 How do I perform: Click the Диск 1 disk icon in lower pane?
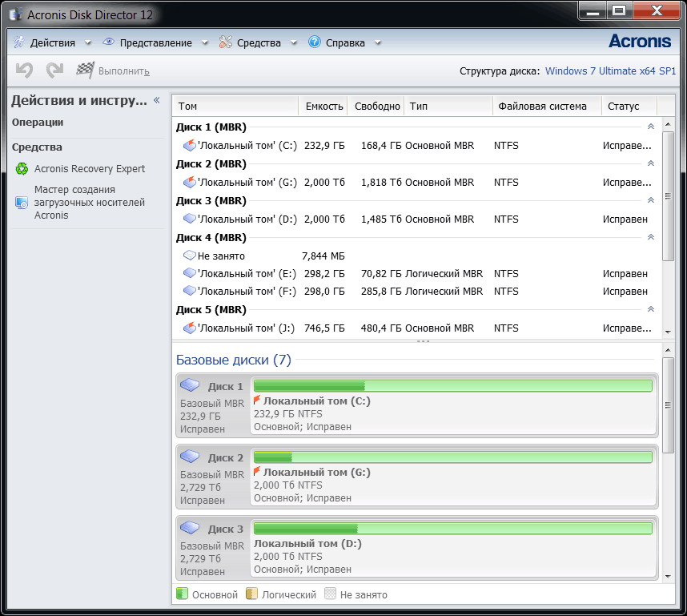click(190, 385)
